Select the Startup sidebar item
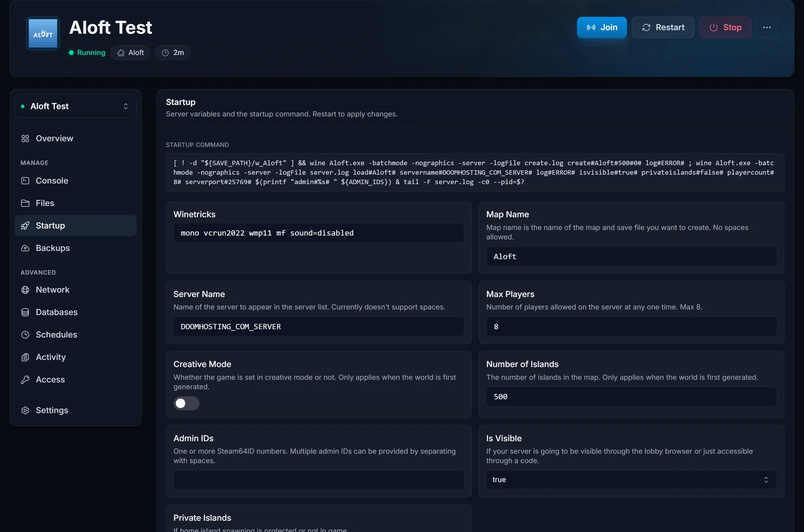This screenshot has width=804, height=532. tap(75, 226)
